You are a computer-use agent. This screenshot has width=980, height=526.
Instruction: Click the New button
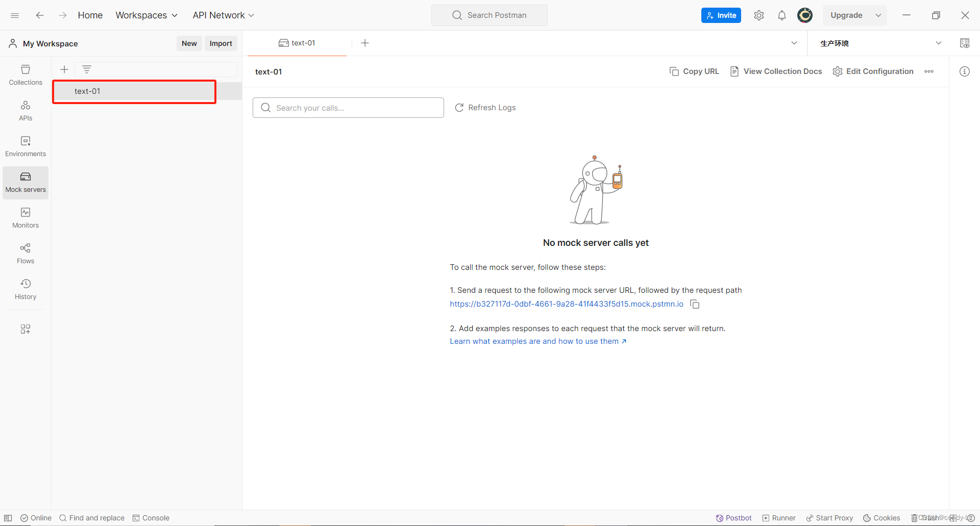(189, 43)
